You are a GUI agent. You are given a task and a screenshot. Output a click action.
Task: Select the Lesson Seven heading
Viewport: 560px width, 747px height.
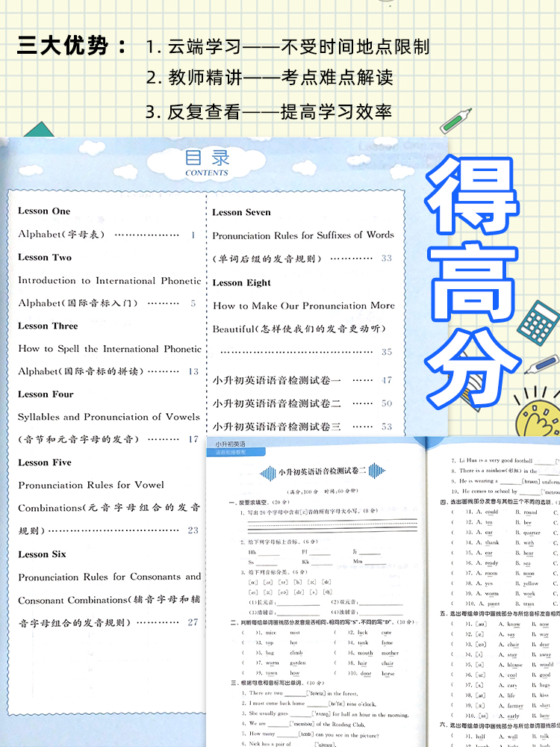tap(242, 212)
